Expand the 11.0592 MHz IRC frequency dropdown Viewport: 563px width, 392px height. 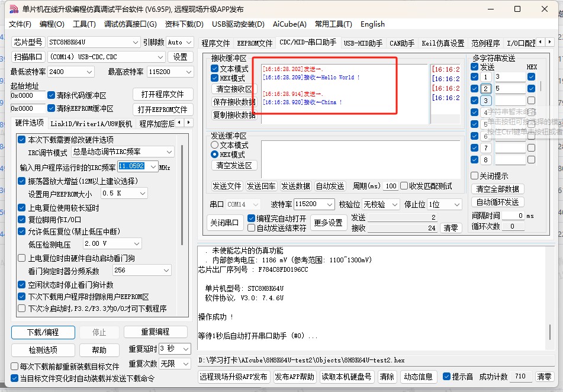tap(153, 166)
